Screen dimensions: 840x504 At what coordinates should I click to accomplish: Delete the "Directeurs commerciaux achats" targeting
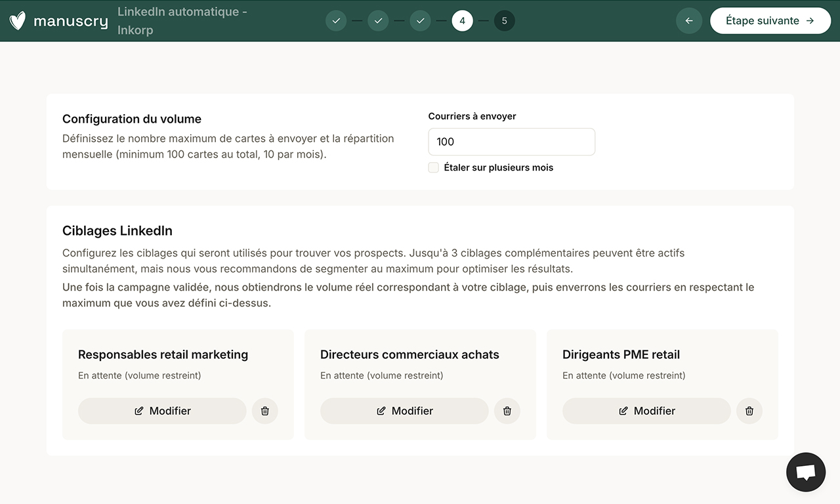coord(507,411)
